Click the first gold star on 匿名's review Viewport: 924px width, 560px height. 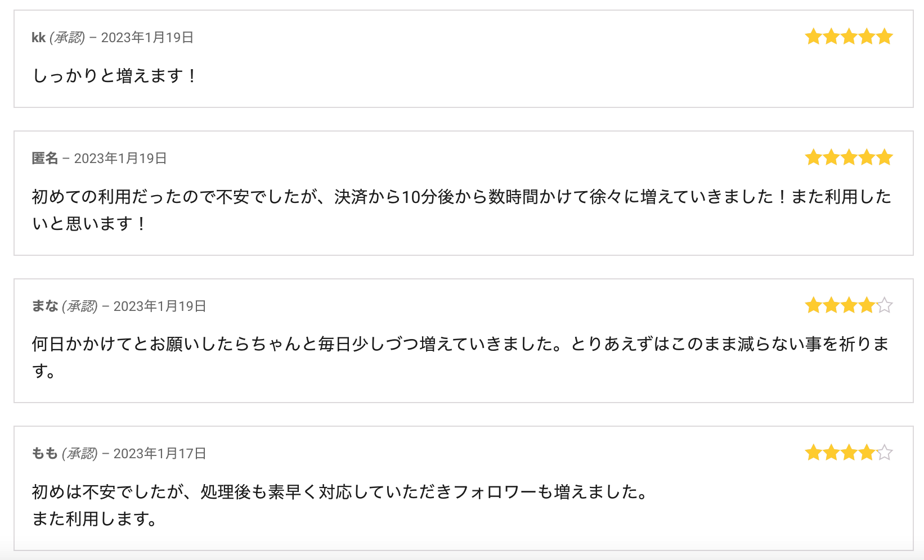point(814,157)
